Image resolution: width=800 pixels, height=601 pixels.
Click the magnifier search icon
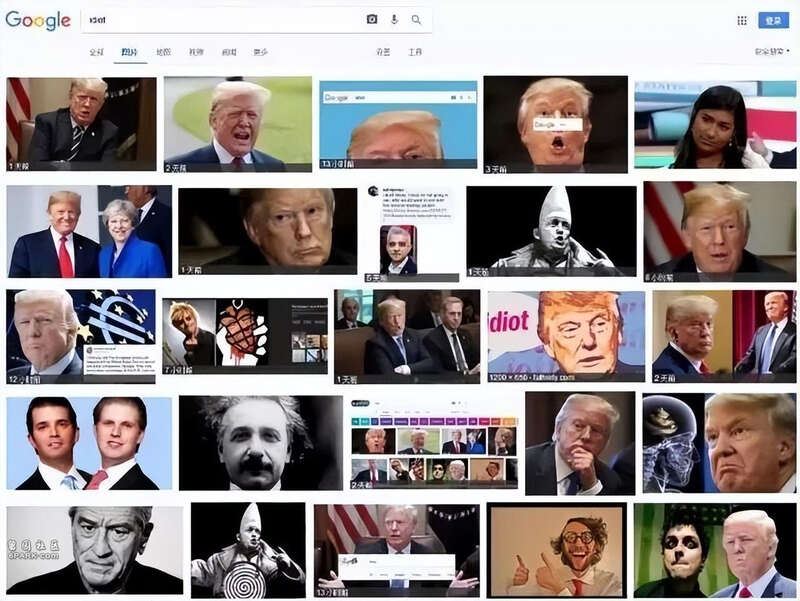[x=416, y=19]
